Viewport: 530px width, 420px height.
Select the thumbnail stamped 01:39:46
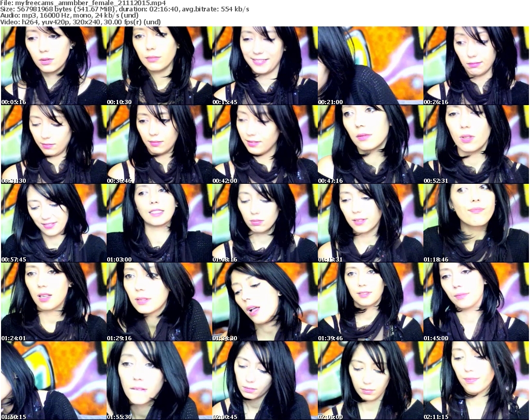point(371,302)
